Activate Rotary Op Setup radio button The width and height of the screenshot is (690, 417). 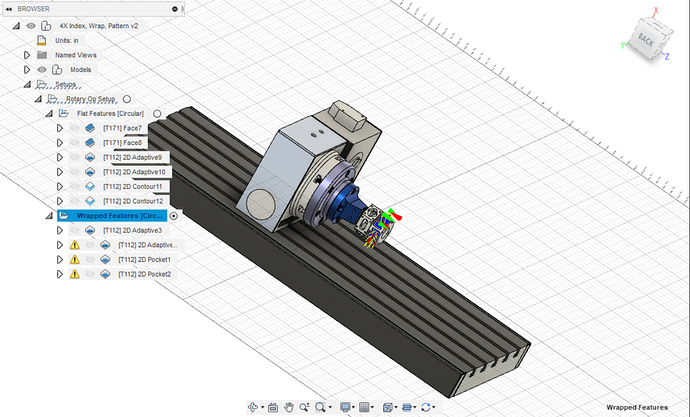[x=127, y=99]
